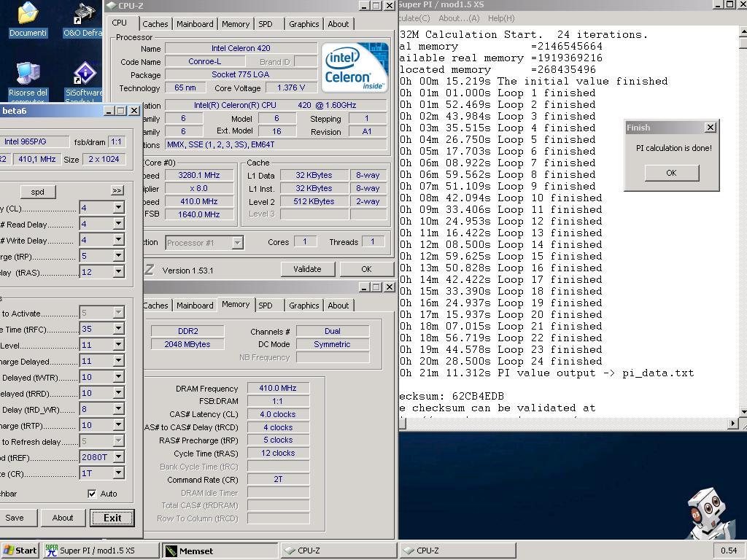
Task: Open Mainboard tab in top CPU-Z window
Action: tap(195, 24)
